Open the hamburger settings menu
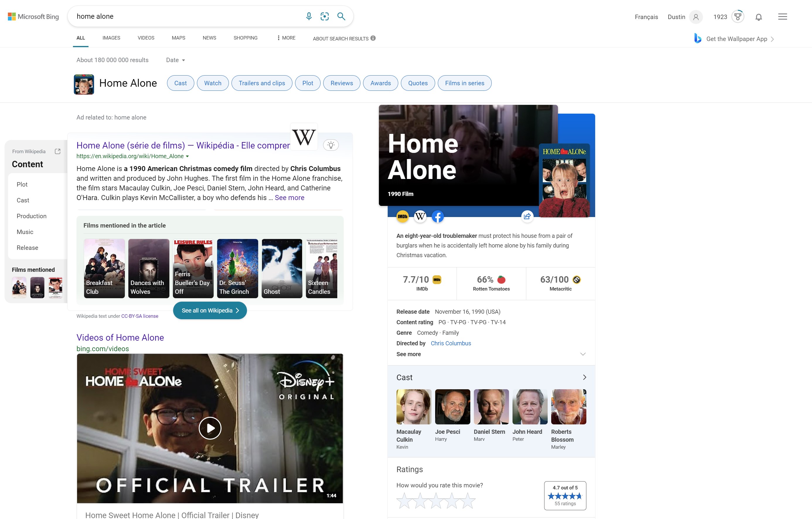The width and height of the screenshot is (812, 519). [782, 16]
